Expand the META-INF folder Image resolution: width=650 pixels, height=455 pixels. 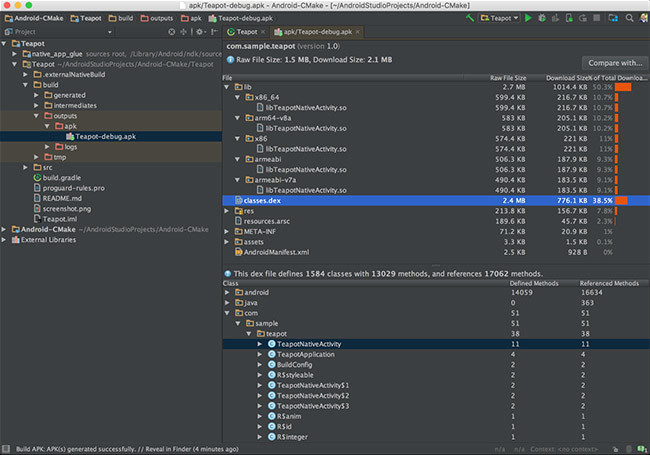click(227, 232)
